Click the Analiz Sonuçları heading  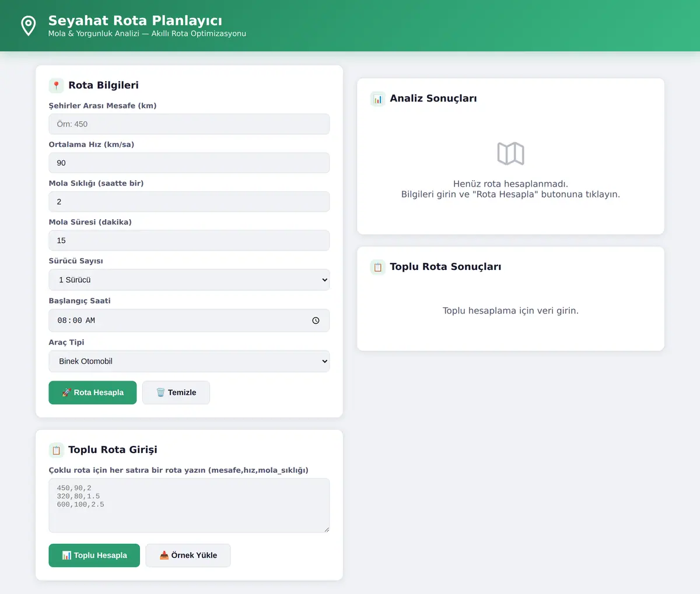point(433,99)
